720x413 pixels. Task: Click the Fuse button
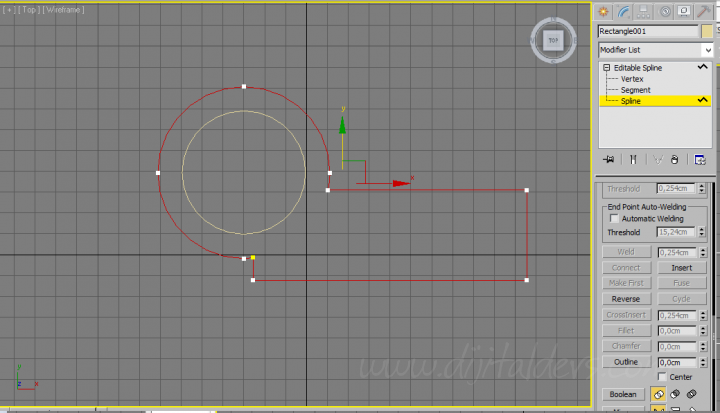(681, 283)
